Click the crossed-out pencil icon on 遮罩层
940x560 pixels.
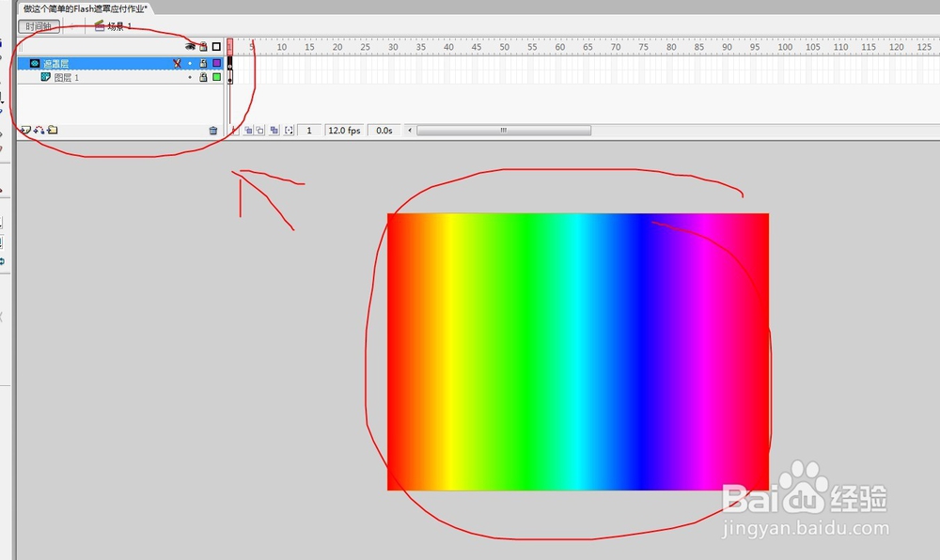(177, 63)
